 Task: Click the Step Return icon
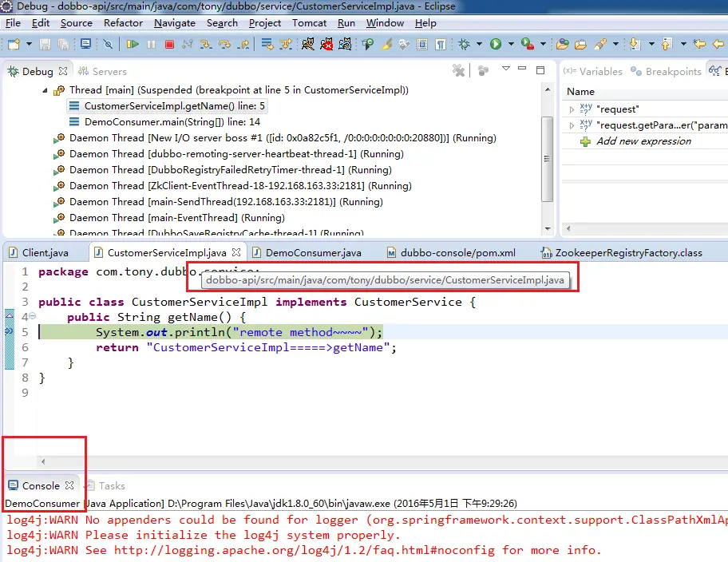(243, 44)
